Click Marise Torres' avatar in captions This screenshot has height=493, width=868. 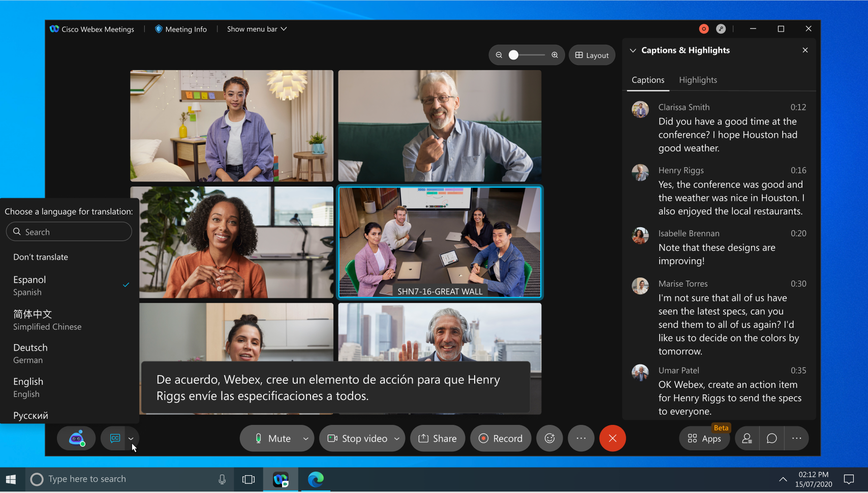(x=640, y=286)
